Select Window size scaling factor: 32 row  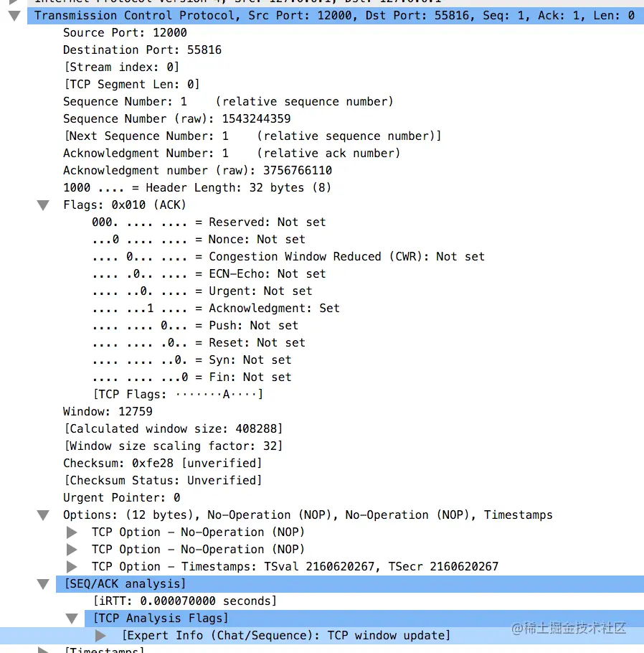point(173,446)
